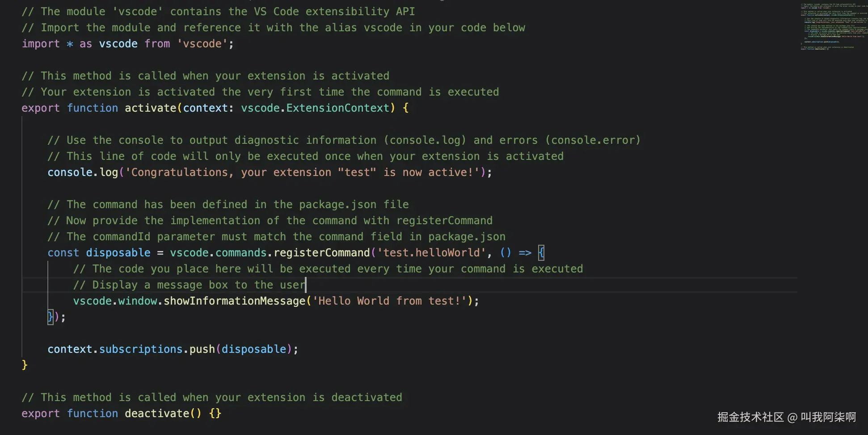Click the 'Hello World from test!' string
The image size is (868, 435).
390,301
